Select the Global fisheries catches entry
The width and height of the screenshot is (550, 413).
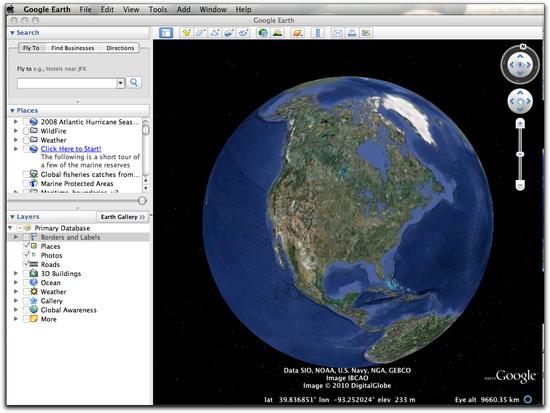(90, 174)
